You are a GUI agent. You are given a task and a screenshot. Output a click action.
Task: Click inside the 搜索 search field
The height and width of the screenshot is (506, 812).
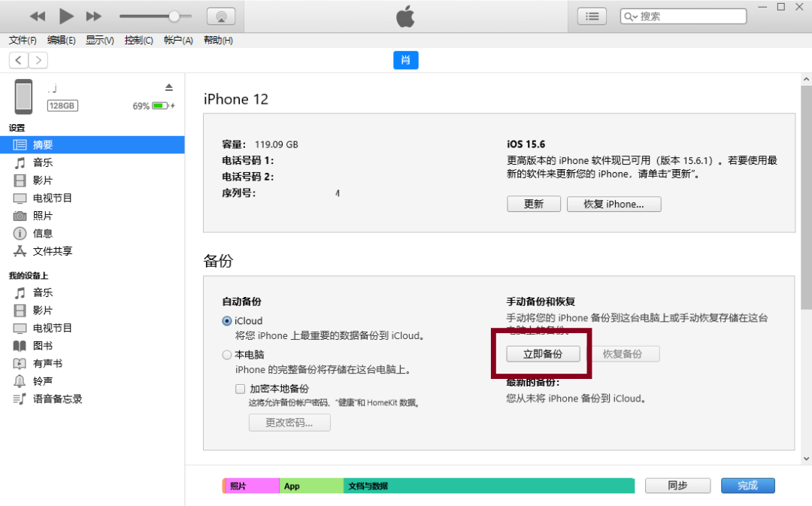(x=684, y=15)
